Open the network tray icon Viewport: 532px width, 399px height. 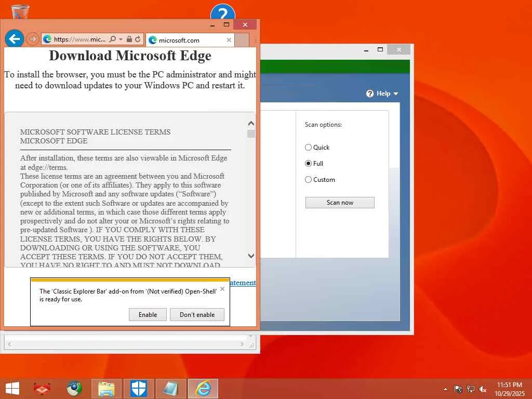click(471, 389)
